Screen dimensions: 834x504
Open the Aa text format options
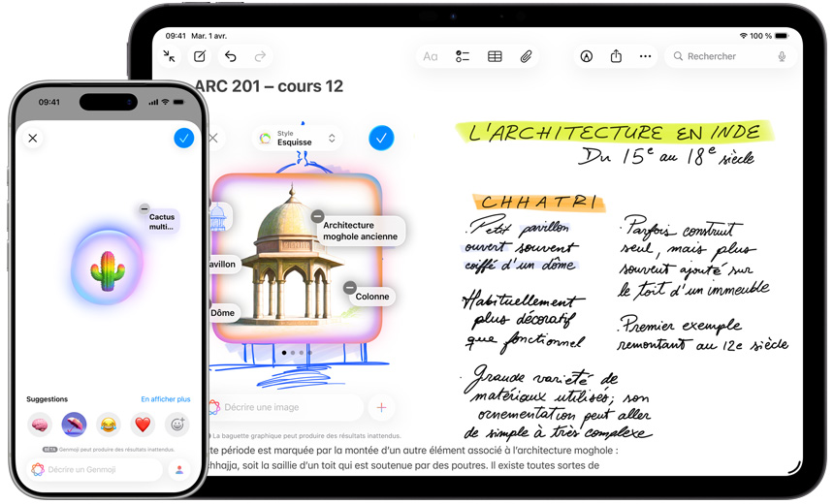click(x=431, y=57)
